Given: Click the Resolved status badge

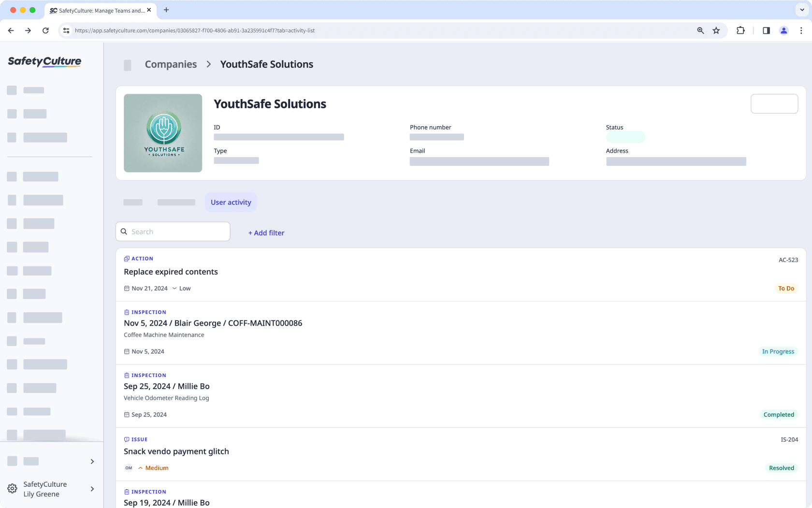Looking at the screenshot, I should point(782,468).
